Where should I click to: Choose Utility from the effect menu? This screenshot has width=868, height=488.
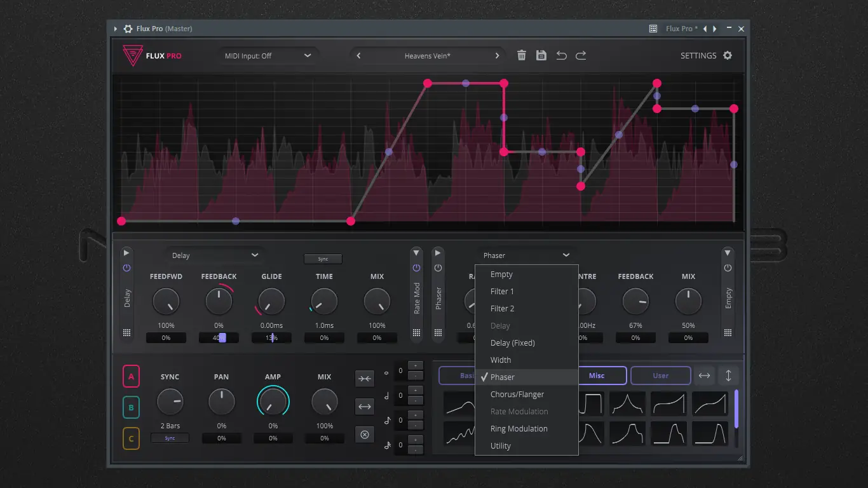click(527, 446)
